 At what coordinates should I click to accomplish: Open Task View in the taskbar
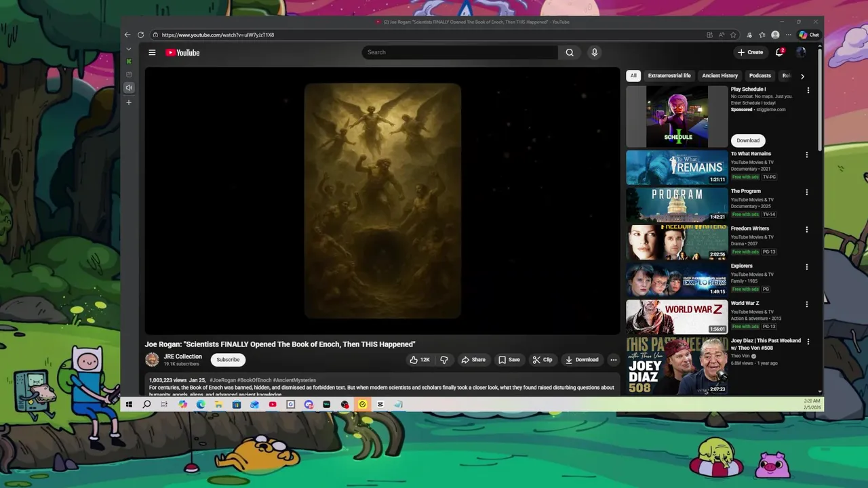point(164,405)
